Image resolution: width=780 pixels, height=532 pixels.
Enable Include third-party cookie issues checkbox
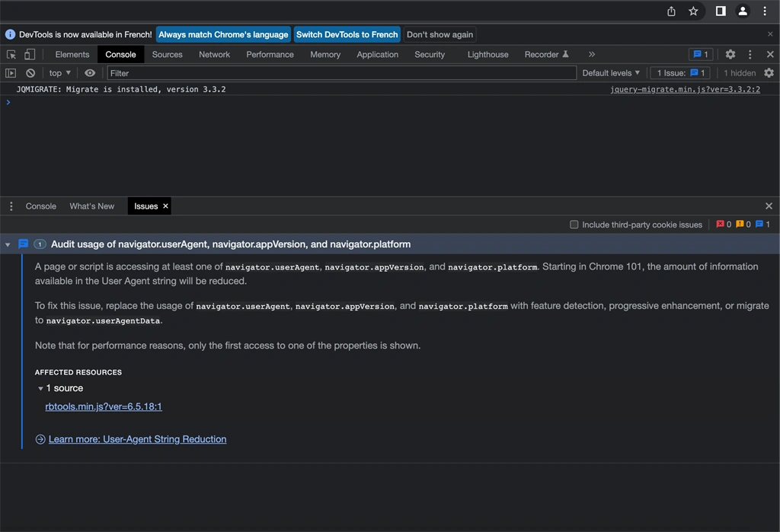574,225
